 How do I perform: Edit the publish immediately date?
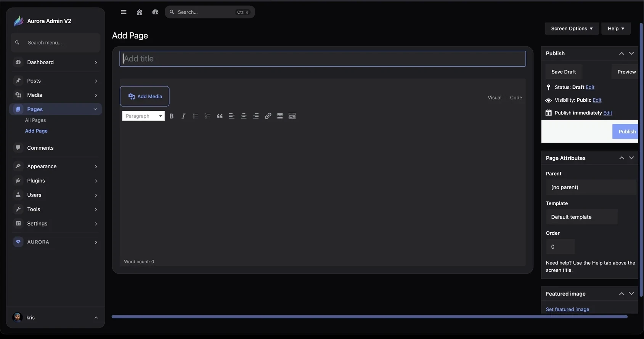(x=608, y=113)
